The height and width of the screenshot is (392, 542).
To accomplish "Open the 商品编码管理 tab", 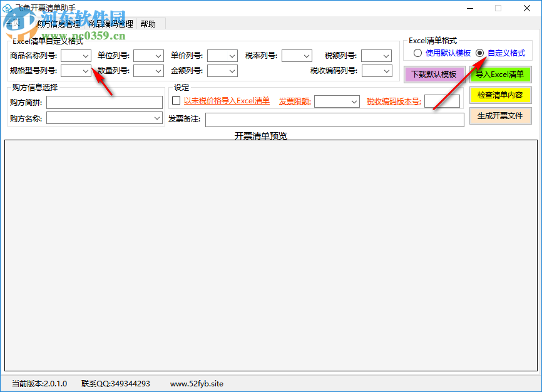I will click(111, 24).
